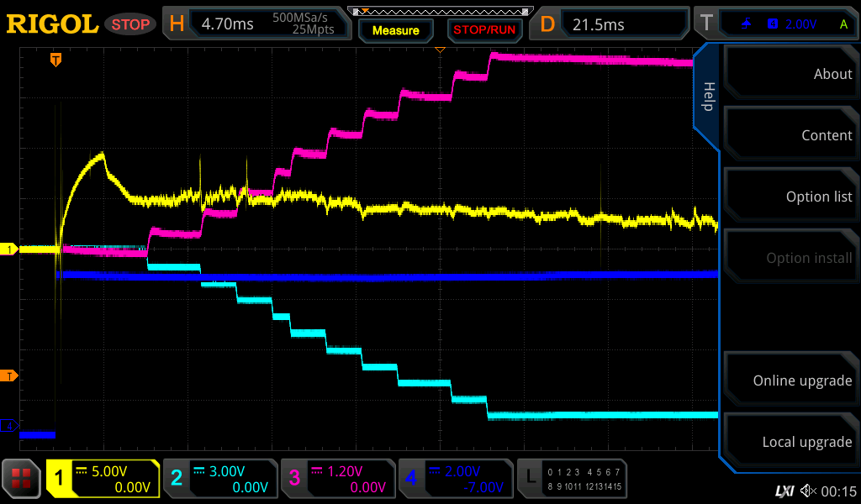Collapse the Help side panel tab
The height and width of the screenshot is (504, 861).
click(x=708, y=96)
